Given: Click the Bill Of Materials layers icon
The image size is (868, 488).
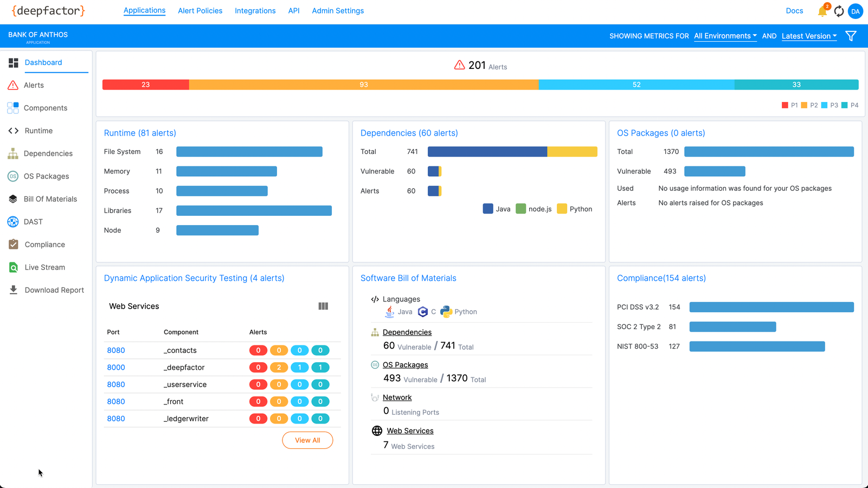Looking at the screenshot, I should pyautogui.click(x=13, y=199).
